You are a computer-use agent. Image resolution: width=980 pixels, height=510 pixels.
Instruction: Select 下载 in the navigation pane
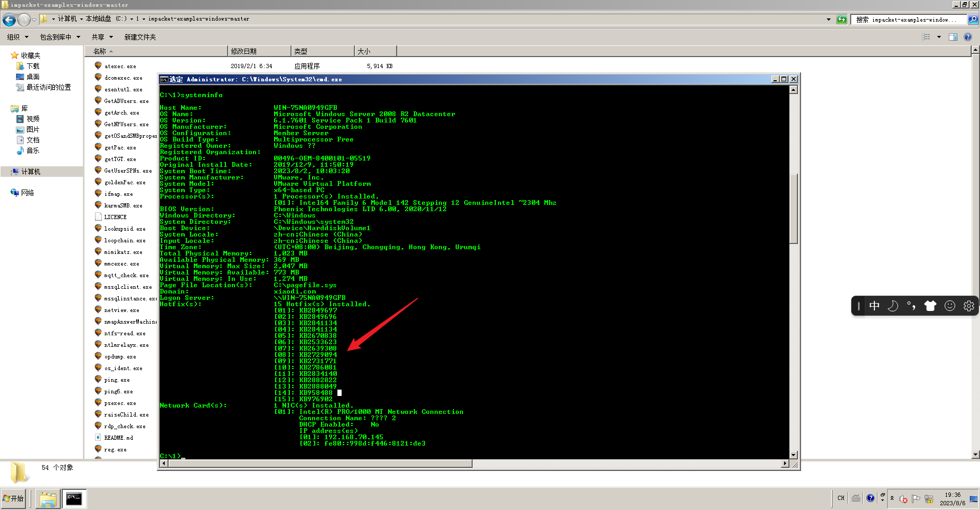coord(33,66)
